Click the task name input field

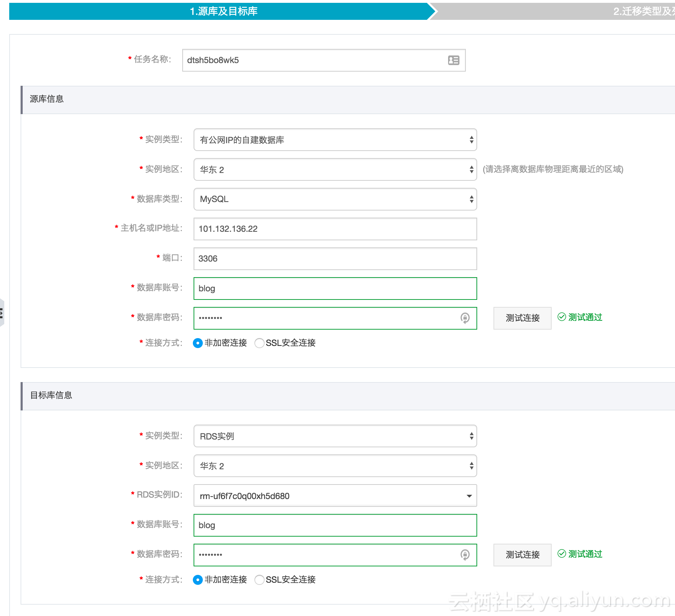coord(324,60)
